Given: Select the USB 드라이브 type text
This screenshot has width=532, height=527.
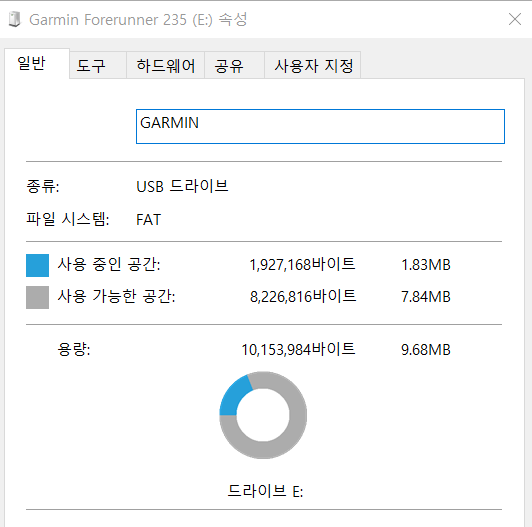Looking at the screenshot, I should (x=182, y=186).
